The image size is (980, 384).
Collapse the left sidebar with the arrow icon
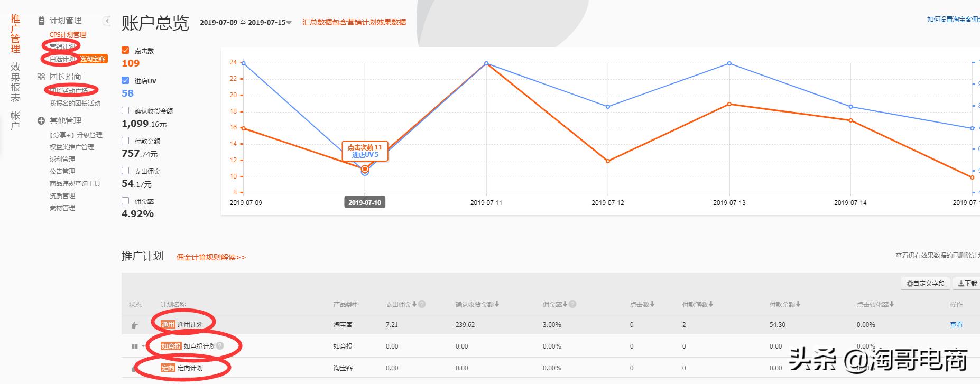[107, 21]
